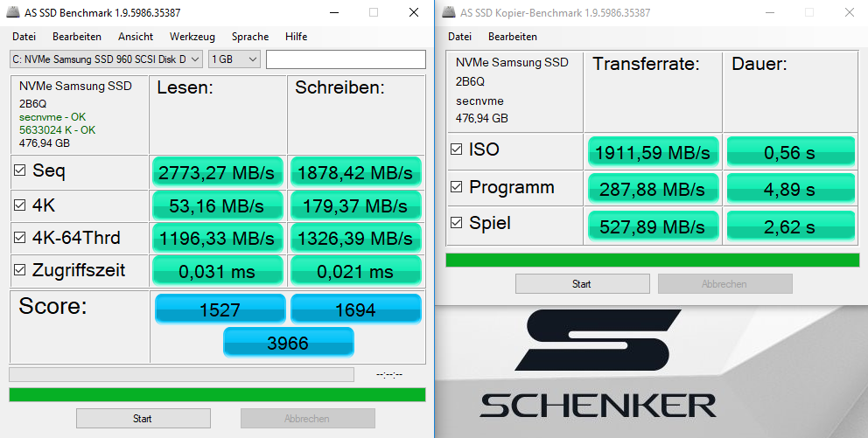The height and width of the screenshot is (438, 868).
Task: Close the AS SSD Benchmark window
Action: pos(414,12)
